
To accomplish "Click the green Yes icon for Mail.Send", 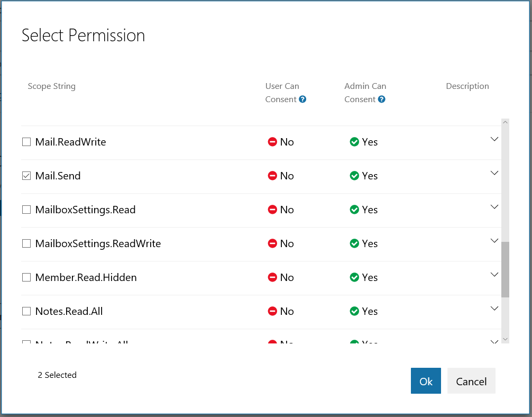I will click(354, 176).
